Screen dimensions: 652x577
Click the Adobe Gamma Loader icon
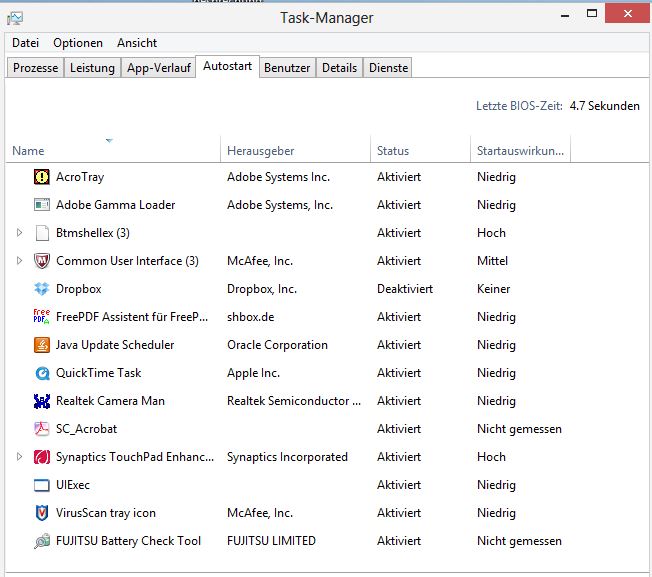tap(42, 205)
